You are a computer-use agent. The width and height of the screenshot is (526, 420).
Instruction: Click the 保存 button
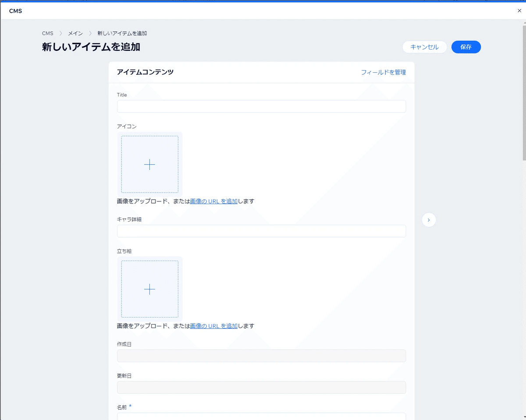[466, 47]
